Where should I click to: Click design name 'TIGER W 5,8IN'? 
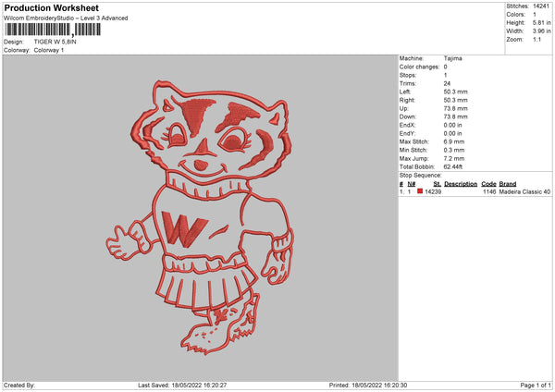pos(55,42)
